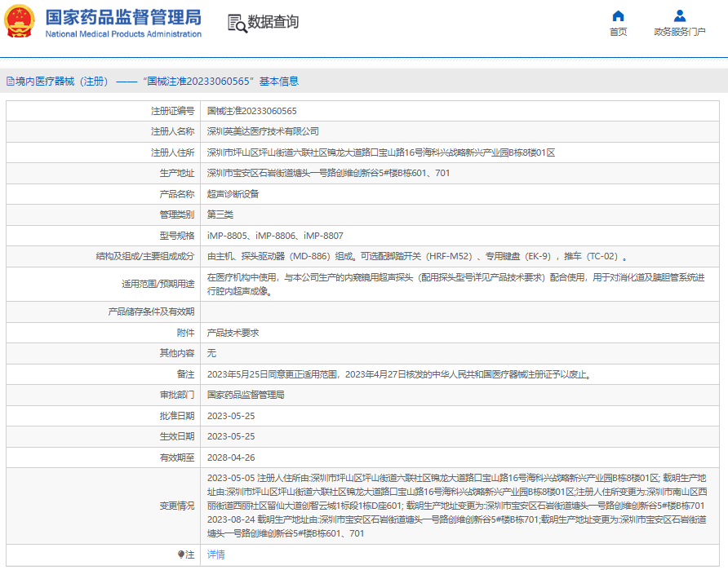This screenshot has height=570, width=728.
Task: Click registrant name 深圳英美达医疗技术有限公司
Action: tap(263, 131)
